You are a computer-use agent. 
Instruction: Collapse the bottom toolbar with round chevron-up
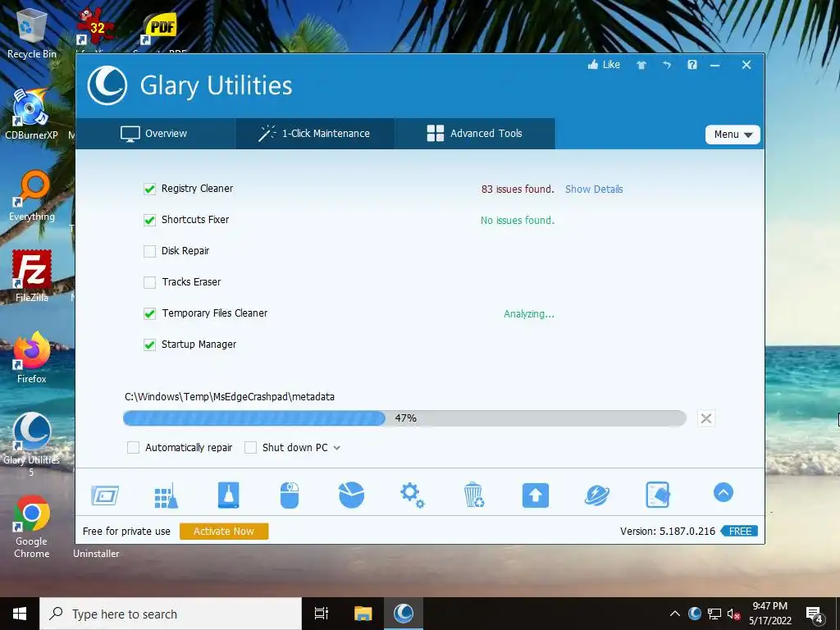(724, 492)
